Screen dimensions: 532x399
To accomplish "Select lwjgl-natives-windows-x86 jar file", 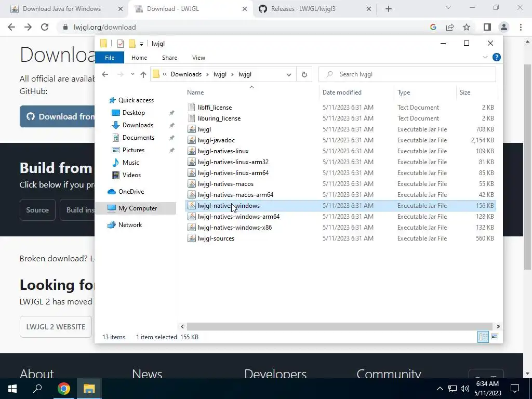I will point(235,228).
